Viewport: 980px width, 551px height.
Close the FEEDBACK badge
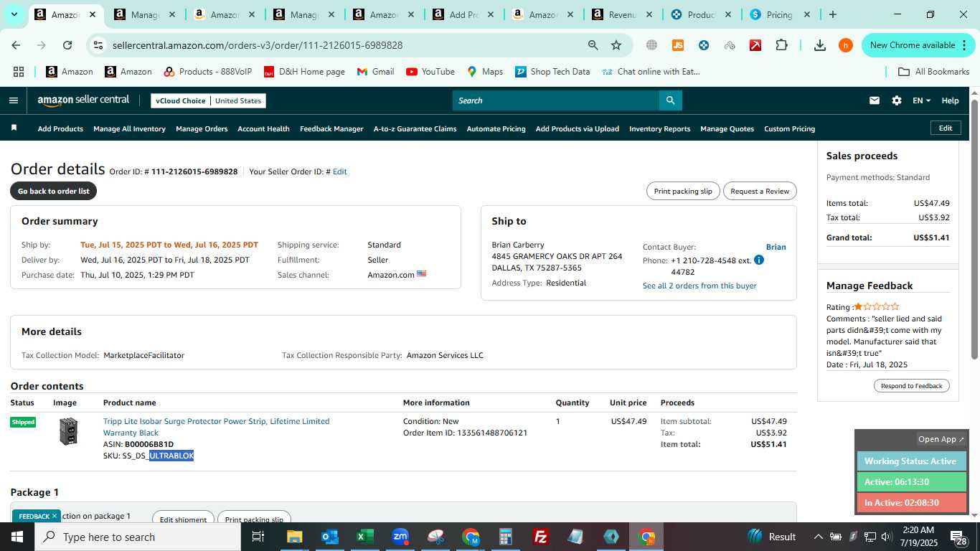point(54,516)
